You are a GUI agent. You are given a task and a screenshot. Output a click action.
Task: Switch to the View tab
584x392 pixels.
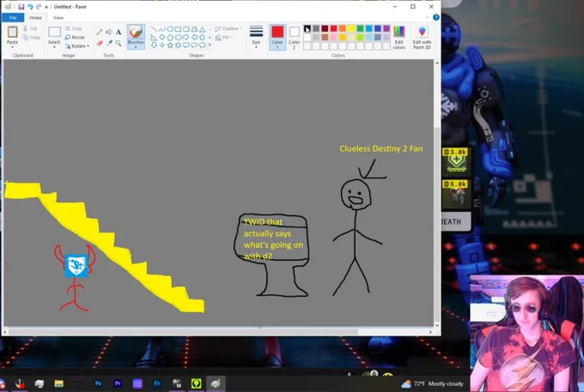click(x=58, y=17)
